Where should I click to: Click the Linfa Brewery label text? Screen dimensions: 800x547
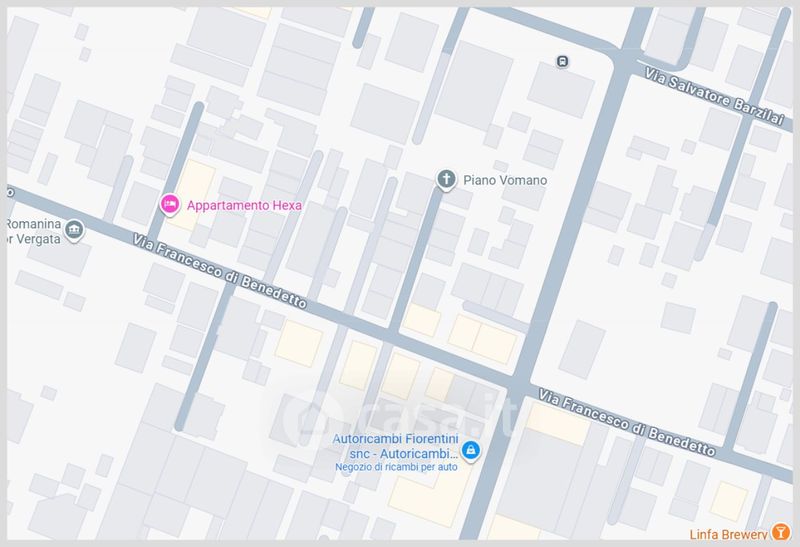728,534
